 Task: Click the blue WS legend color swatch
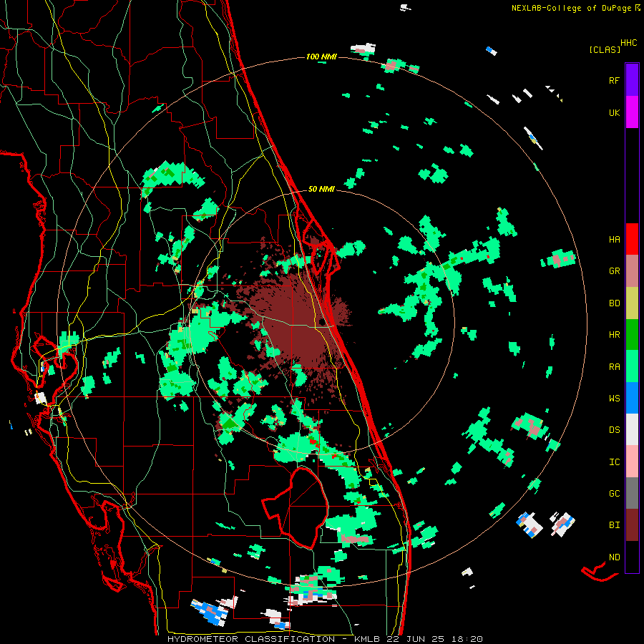pyautogui.click(x=632, y=398)
